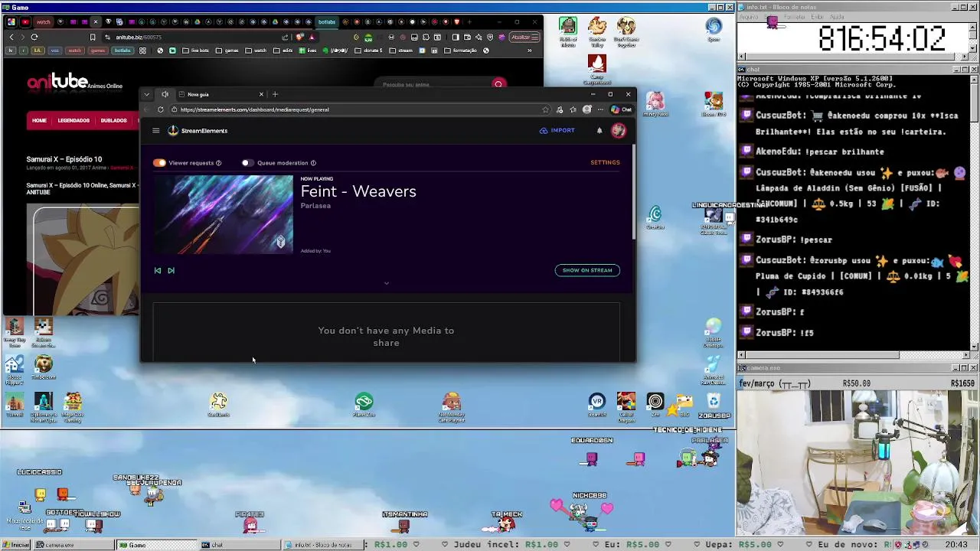This screenshot has height=551, width=980.
Task: Click the SHOW ON STREAM button
Action: point(587,270)
